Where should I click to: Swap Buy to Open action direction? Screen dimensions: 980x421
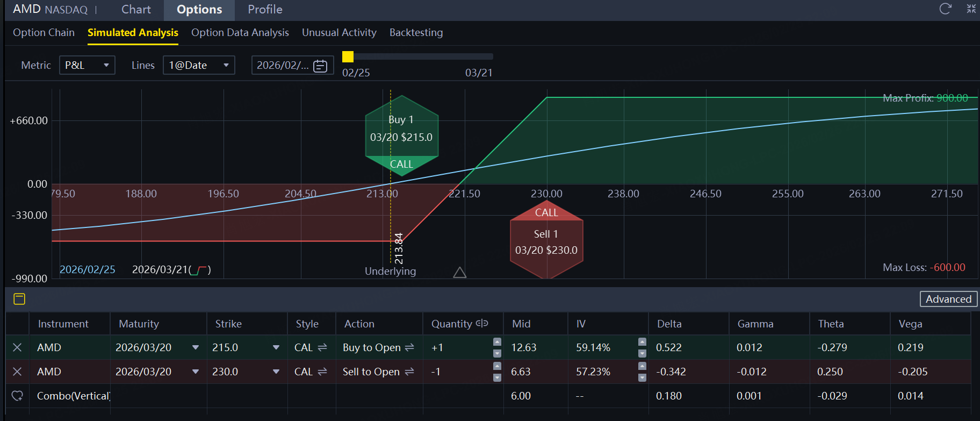(409, 347)
